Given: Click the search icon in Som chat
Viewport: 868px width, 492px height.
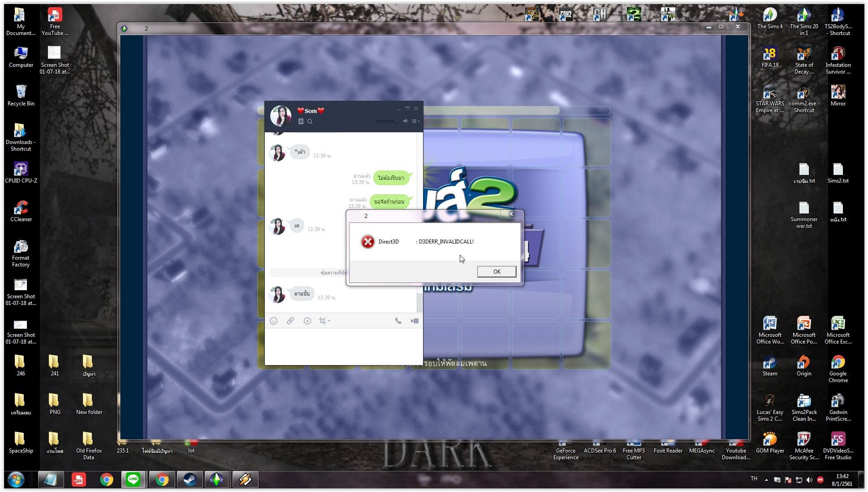Looking at the screenshot, I should pos(310,121).
